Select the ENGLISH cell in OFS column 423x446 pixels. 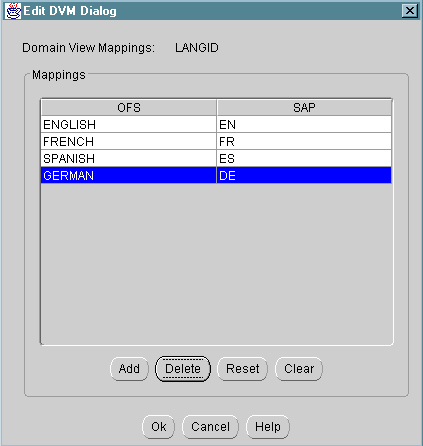click(x=129, y=124)
